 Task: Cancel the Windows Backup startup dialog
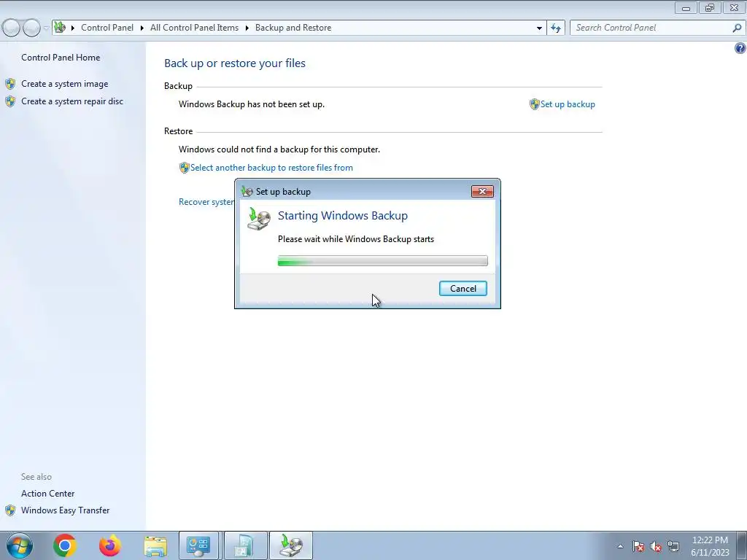click(x=462, y=289)
